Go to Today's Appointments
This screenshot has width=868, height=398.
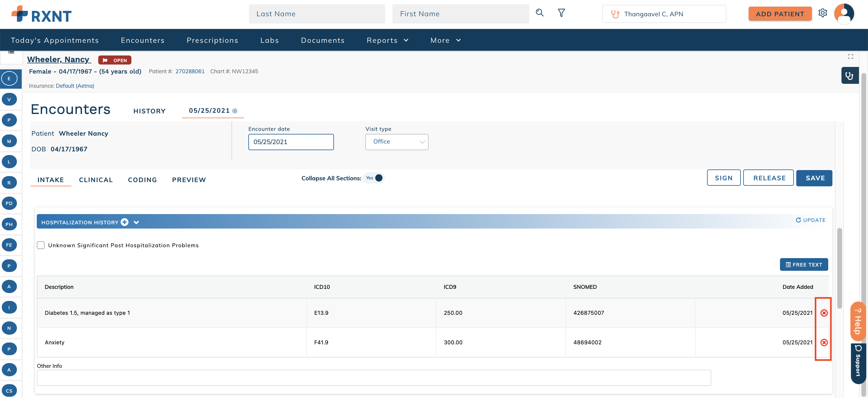coord(55,40)
